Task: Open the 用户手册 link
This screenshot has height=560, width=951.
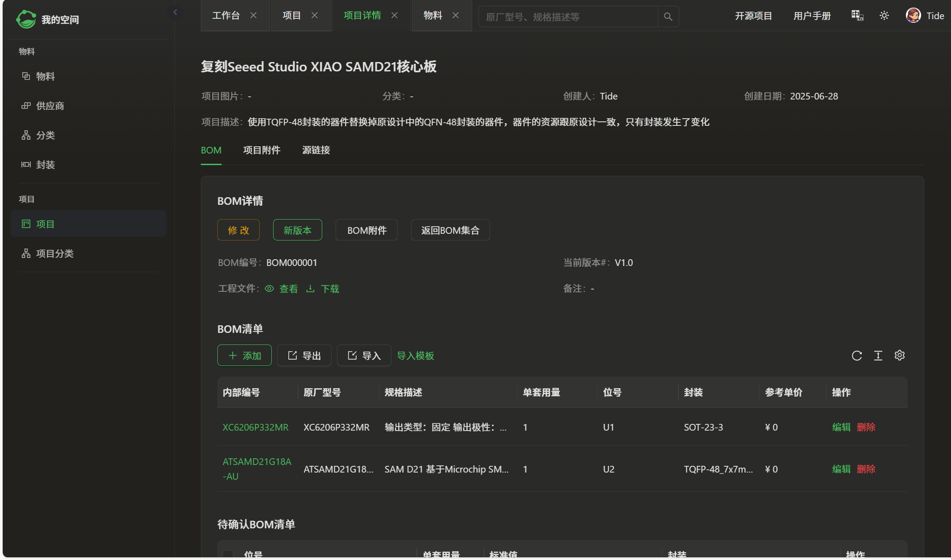Action: click(x=812, y=16)
